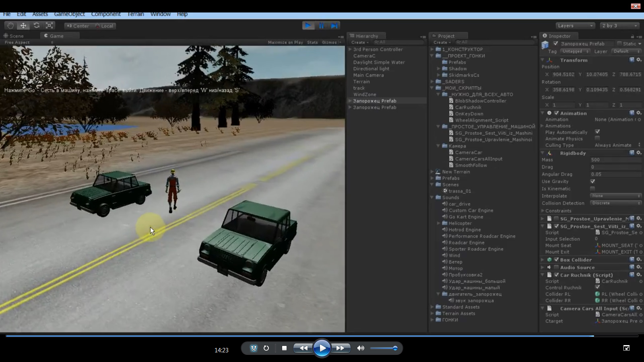The image size is (644, 362).
Task: Toggle the Use Gravity checkbox
Action: coord(593,181)
